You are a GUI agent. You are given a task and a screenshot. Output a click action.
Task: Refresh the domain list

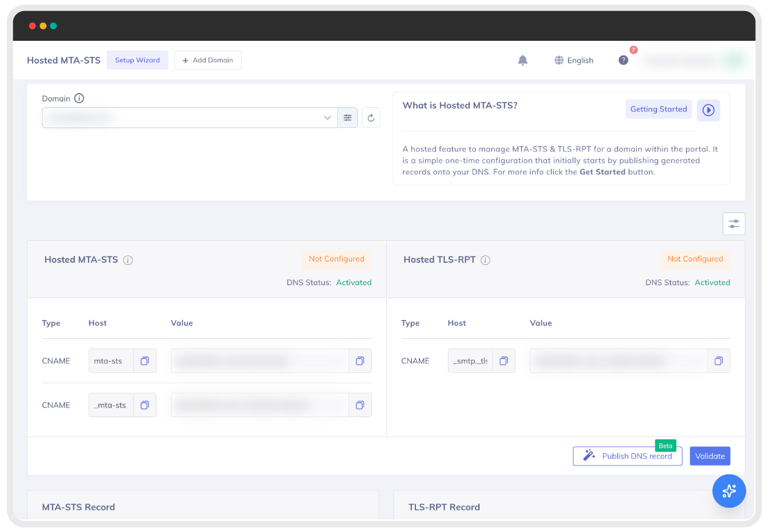(371, 118)
